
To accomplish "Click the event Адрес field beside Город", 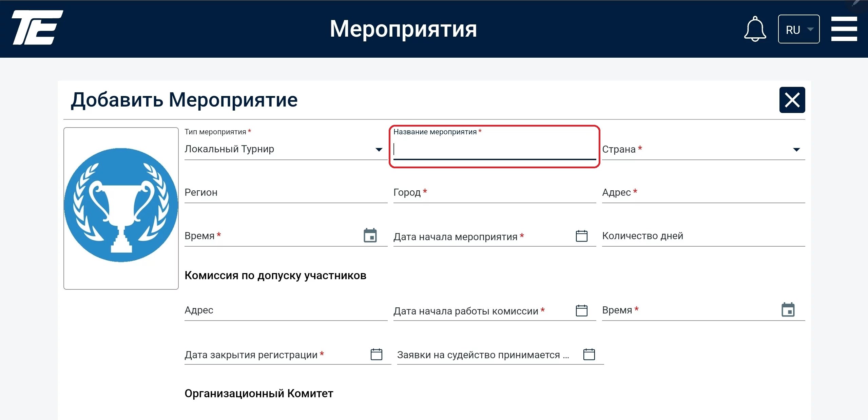I will [703, 193].
